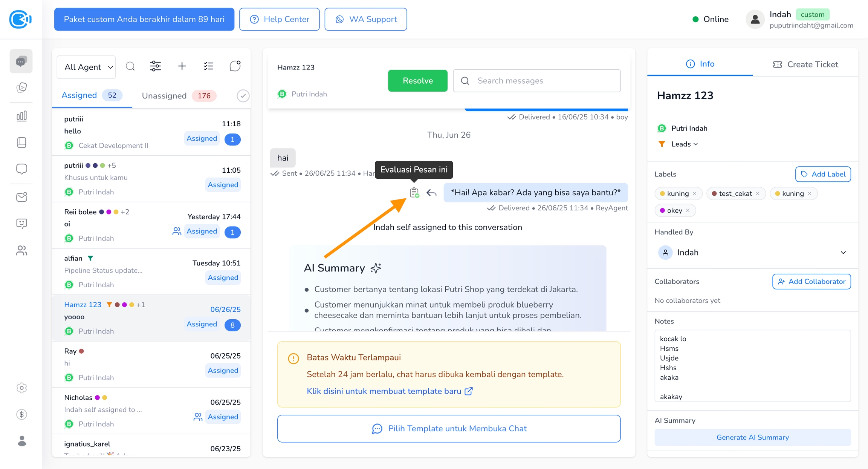Open the analytics bar chart sidebar icon
Image resolution: width=868 pixels, height=469 pixels.
[x=21, y=116]
